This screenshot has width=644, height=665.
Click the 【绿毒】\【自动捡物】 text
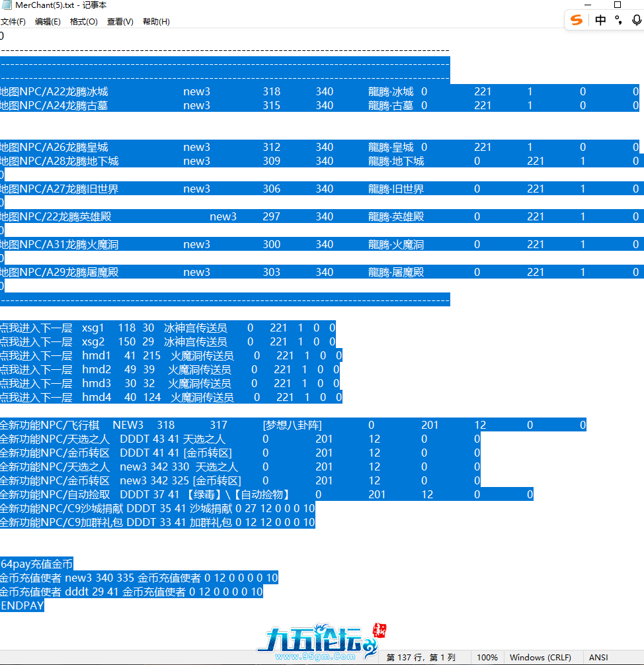237,494
